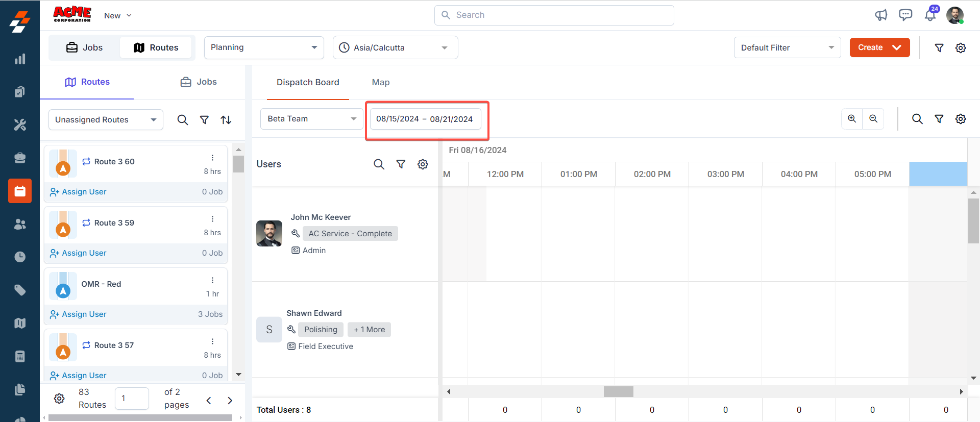
Task: Sort the unassigned routes list
Action: point(226,120)
